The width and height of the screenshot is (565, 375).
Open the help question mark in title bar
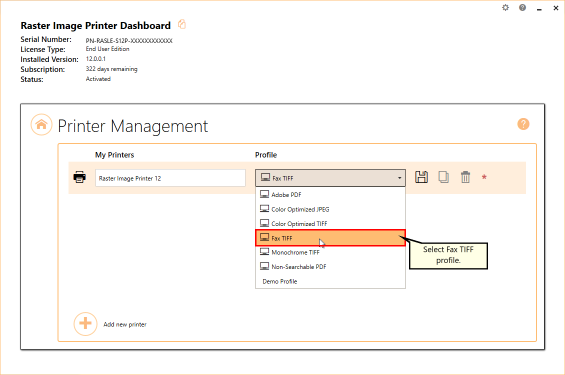(522, 8)
